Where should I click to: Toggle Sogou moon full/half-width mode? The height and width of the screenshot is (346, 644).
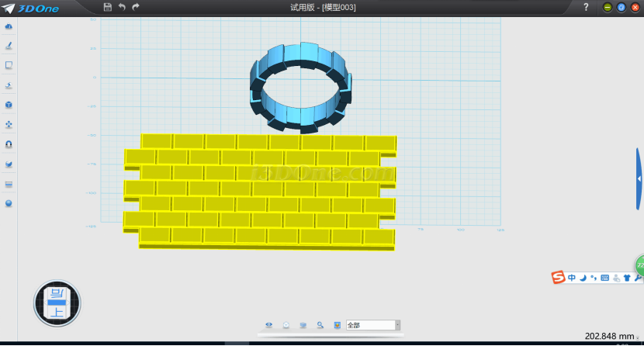click(583, 278)
